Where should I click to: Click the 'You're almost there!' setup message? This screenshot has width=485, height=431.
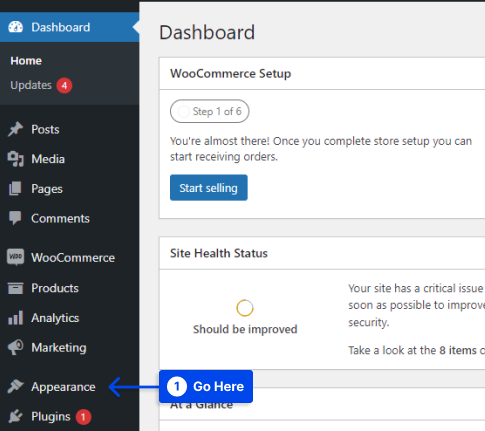click(321, 149)
